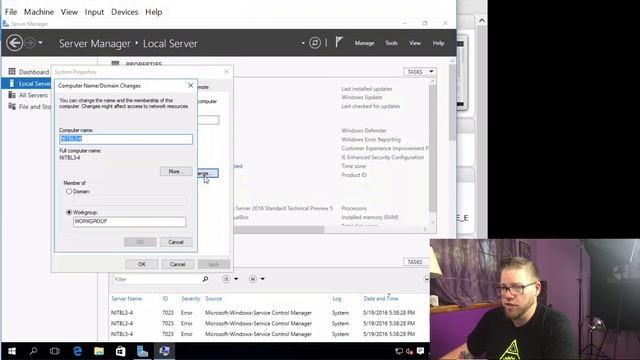Click the network tray icon
Screen dimensions: 640x360
[399, 351]
